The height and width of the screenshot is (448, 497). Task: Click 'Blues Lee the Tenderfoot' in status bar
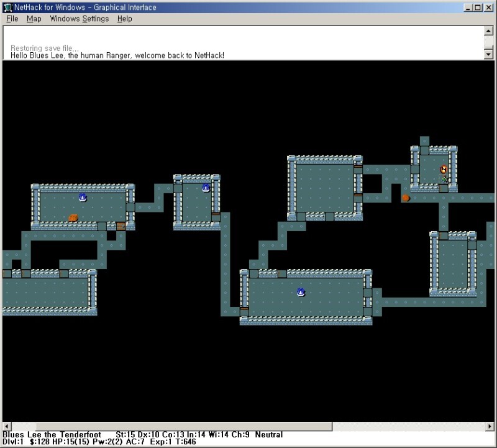52,434
